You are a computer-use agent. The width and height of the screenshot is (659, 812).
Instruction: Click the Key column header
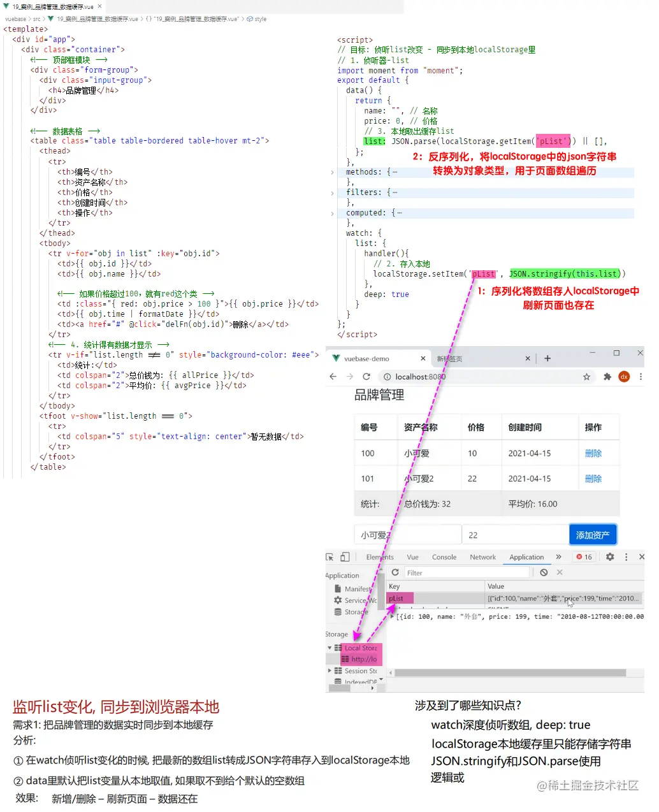click(x=435, y=586)
